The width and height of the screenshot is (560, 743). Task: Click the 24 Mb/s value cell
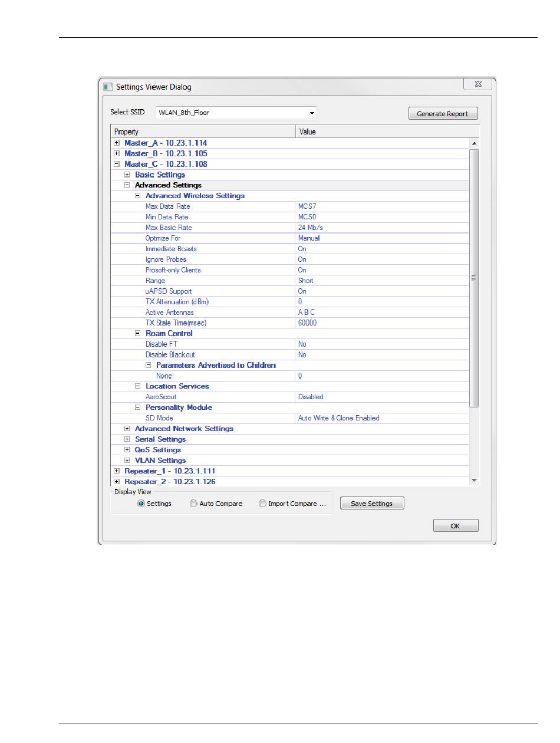click(x=383, y=228)
